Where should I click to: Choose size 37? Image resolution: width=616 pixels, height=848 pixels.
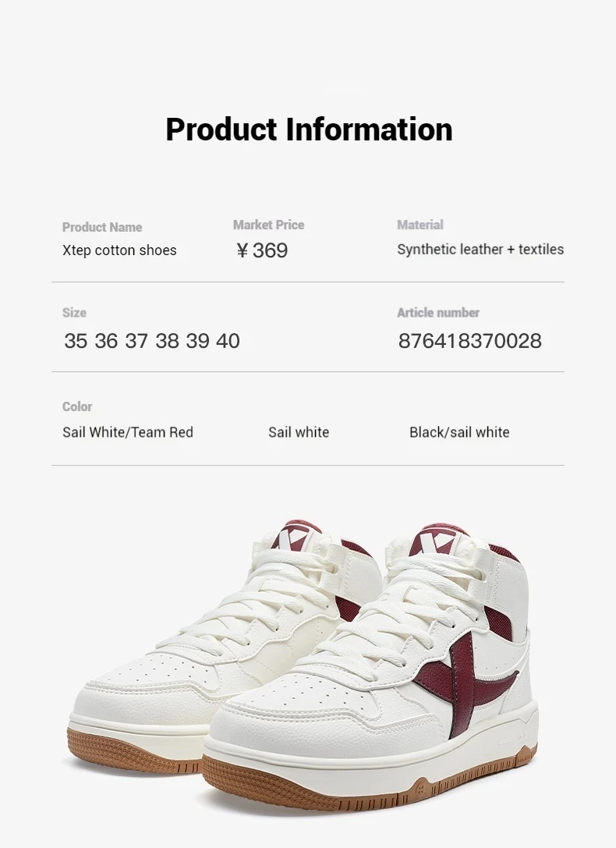pyautogui.click(x=136, y=341)
